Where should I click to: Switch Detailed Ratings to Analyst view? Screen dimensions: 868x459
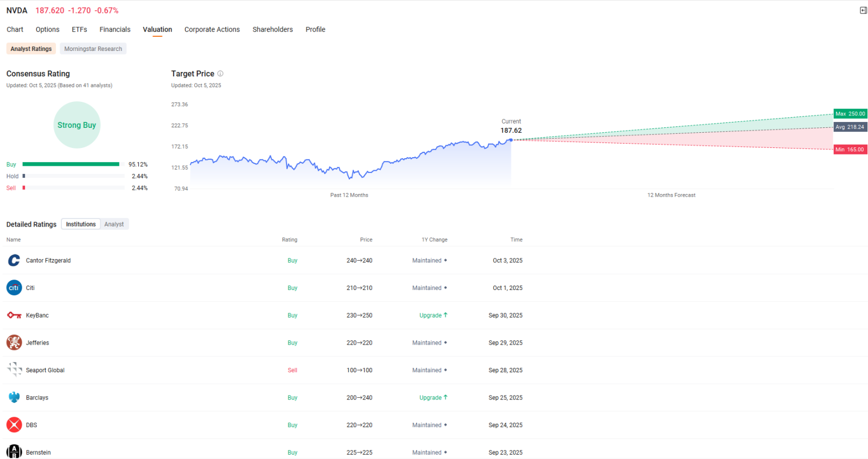click(x=114, y=224)
